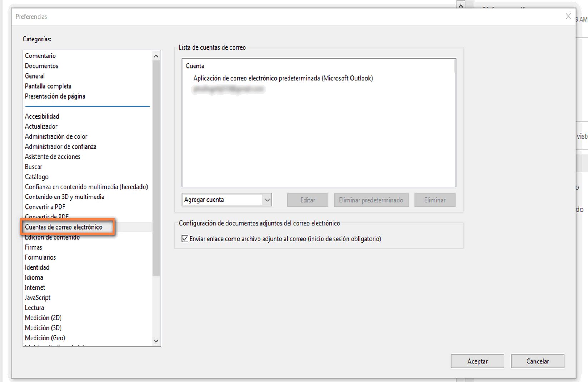Select Medición (Geo) category
The image size is (588, 382).
point(45,338)
